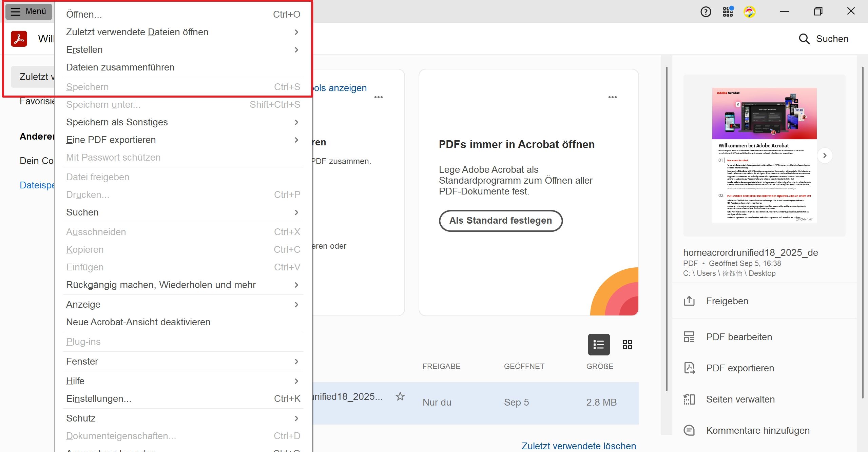868x452 pixels.
Task: Click the PDF exportieren icon
Action: (689, 368)
